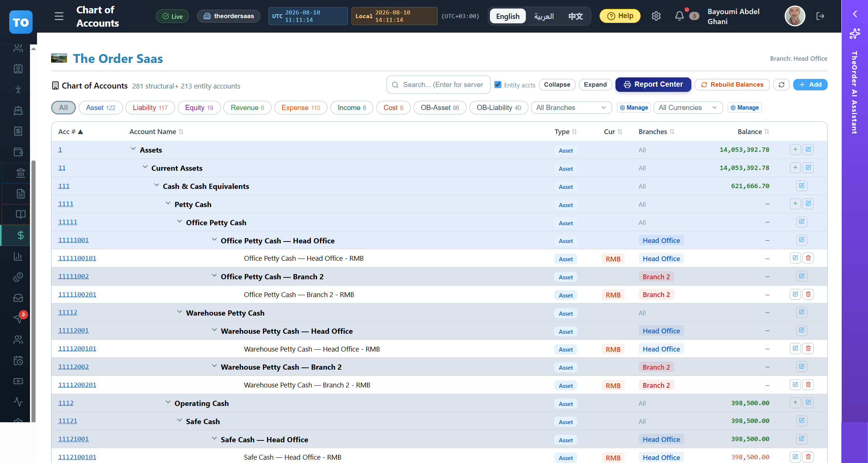The image size is (868, 463).
Task: Sort by Acc # column header
Action: tap(71, 131)
